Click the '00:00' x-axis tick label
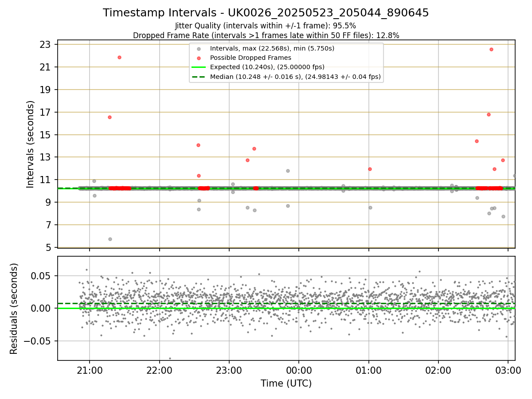532x399 pixels. tap(299, 370)
